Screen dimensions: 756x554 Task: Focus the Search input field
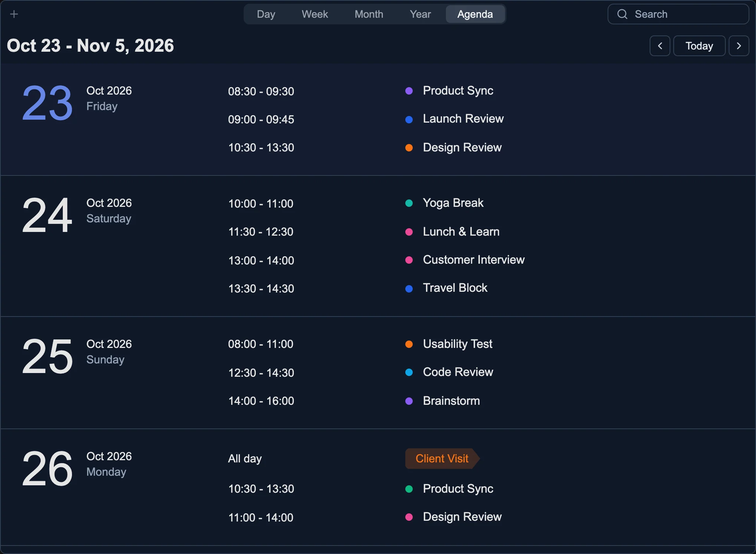pos(678,14)
